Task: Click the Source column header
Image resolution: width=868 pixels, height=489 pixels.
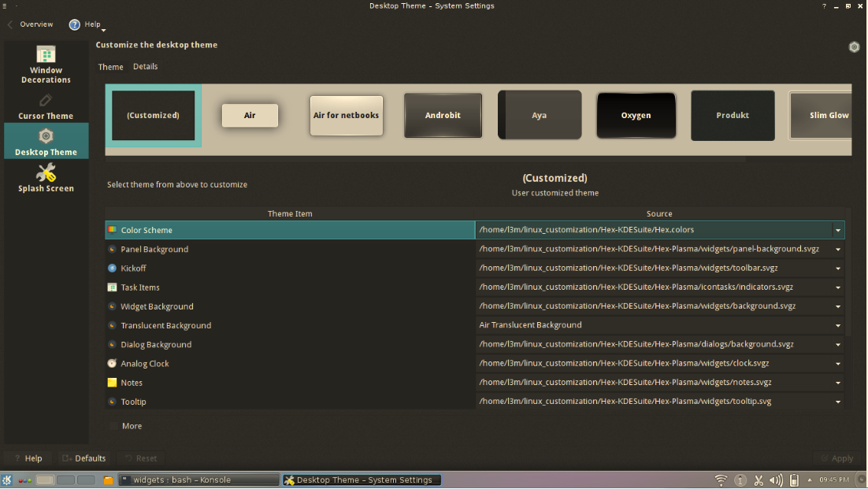Action: click(659, 213)
